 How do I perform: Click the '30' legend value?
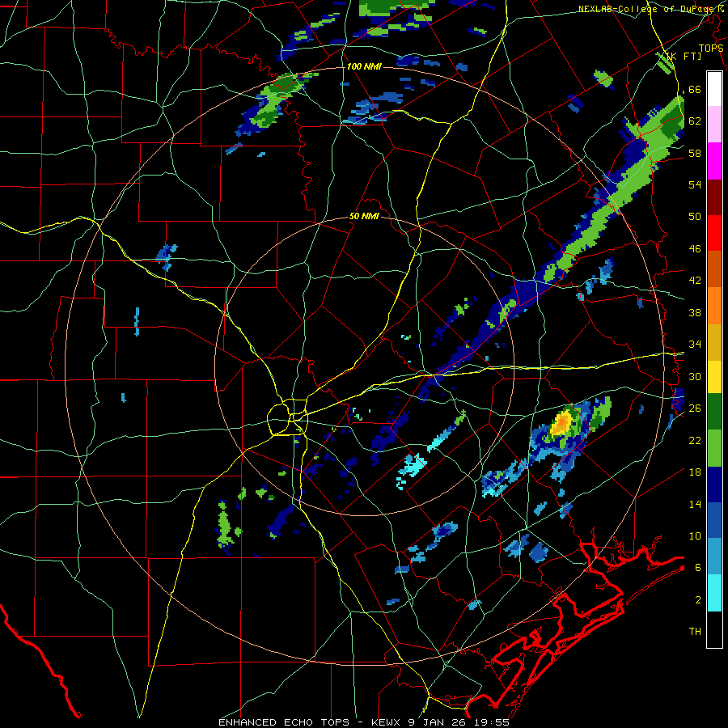[x=695, y=376]
